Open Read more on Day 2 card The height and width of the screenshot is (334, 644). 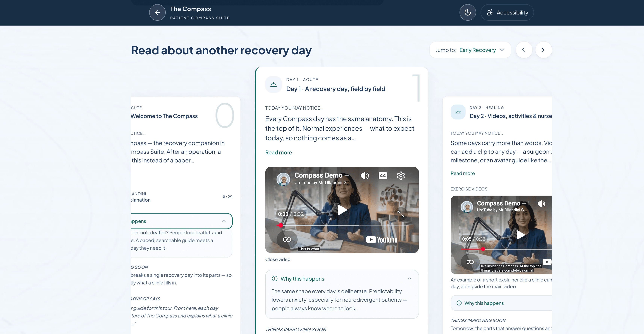pos(463,173)
